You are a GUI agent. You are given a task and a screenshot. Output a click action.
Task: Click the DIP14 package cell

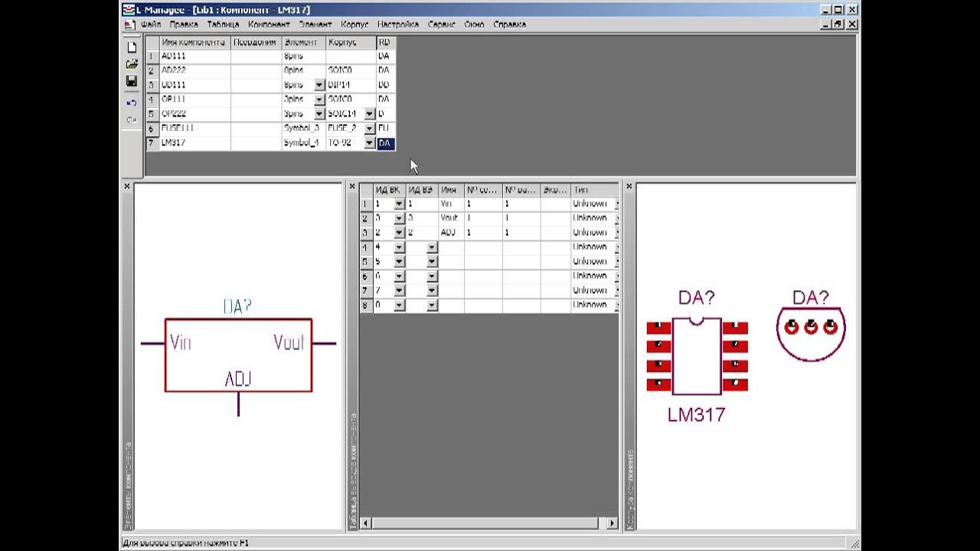pyautogui.click(x=351, y=85)
